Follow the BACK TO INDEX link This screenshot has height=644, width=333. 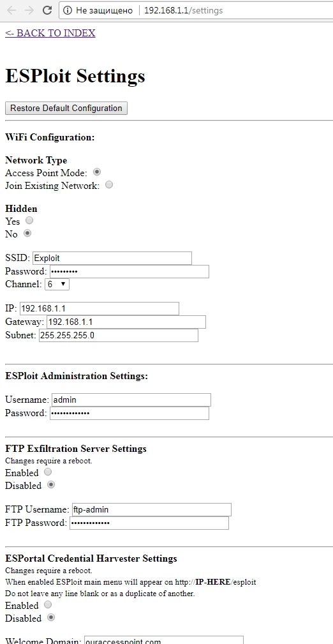(x=50, y=33)
